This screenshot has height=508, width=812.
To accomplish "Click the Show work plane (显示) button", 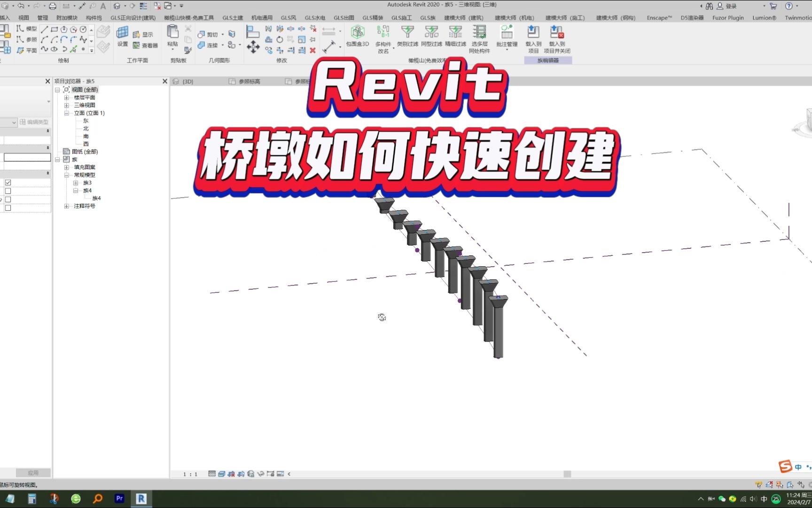I will (143, 34).
